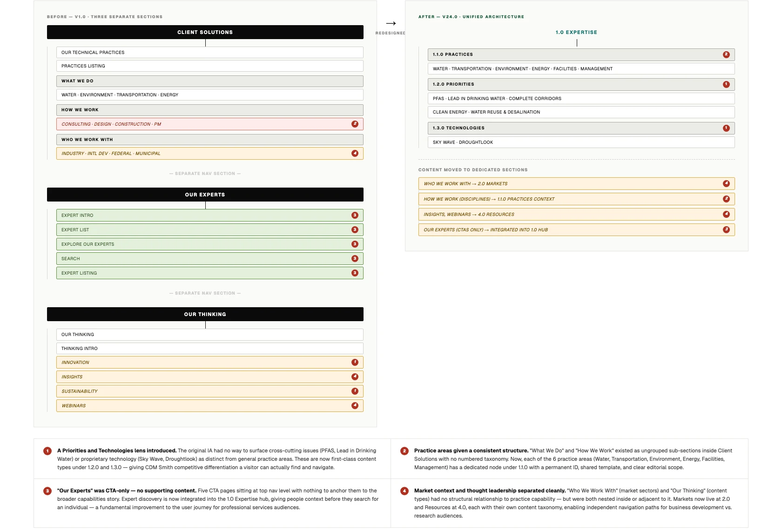Select Water Environment Transportation Energy row
This screenshot has width=782, height=532.
210,94
